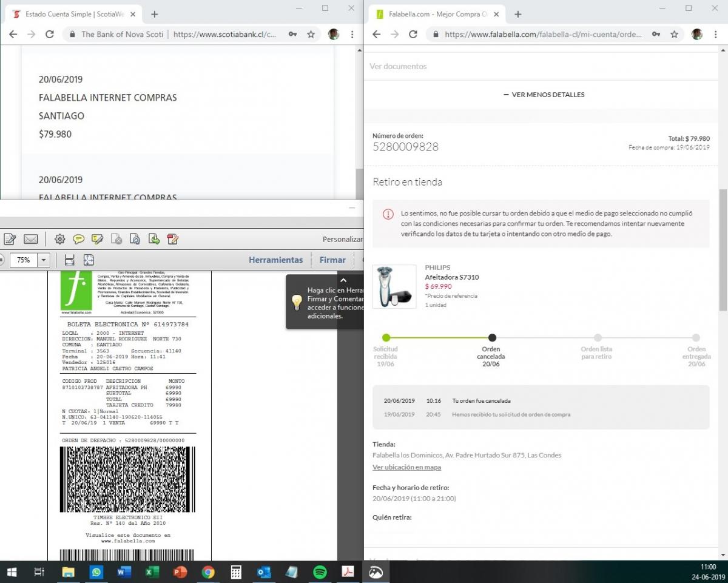The image size is (728, 583).
Task: Select the highlight text tool in Acrobat
Action: (97, 239)
